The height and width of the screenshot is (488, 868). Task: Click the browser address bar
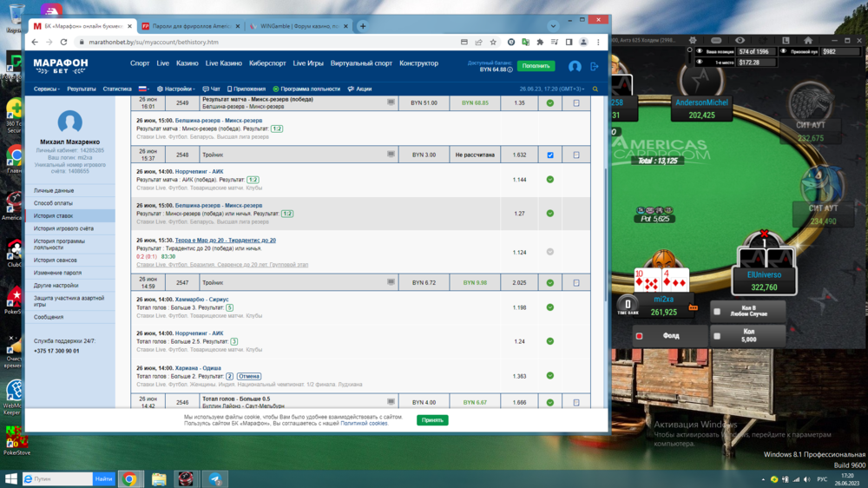point(260,42)
